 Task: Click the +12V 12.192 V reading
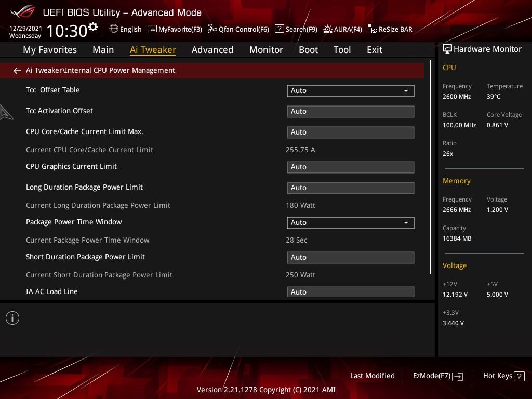[455, 294]
